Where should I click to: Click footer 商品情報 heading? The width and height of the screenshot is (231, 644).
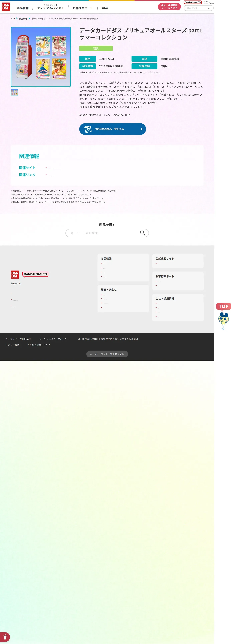pyautogui.click(x=106, y=259)
